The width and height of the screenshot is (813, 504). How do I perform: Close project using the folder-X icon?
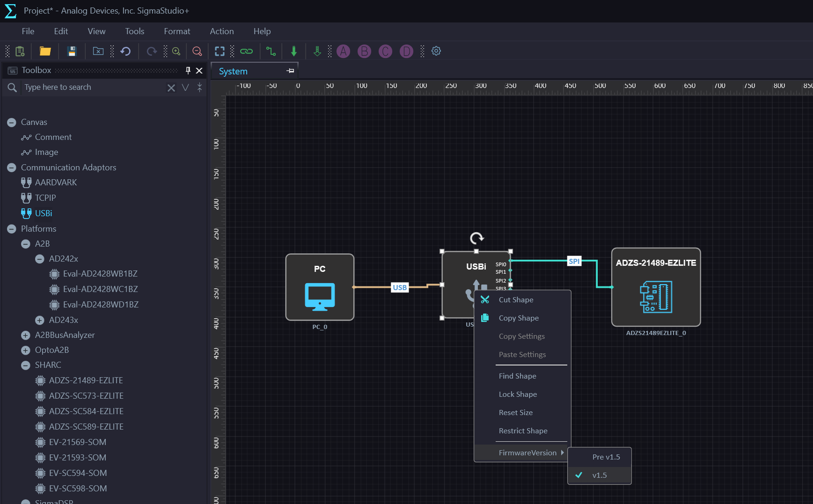98,51
